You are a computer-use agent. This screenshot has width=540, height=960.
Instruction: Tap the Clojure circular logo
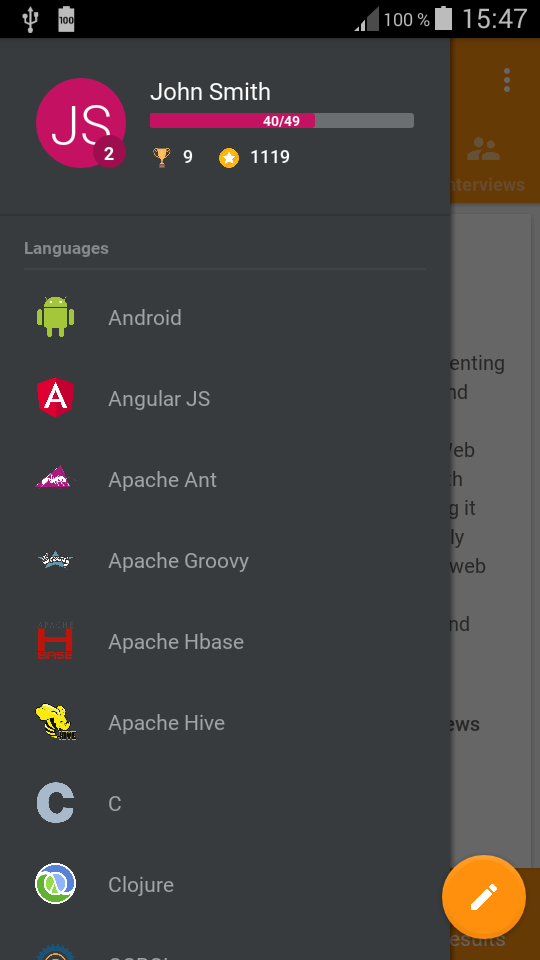click(x=55, y=883)
